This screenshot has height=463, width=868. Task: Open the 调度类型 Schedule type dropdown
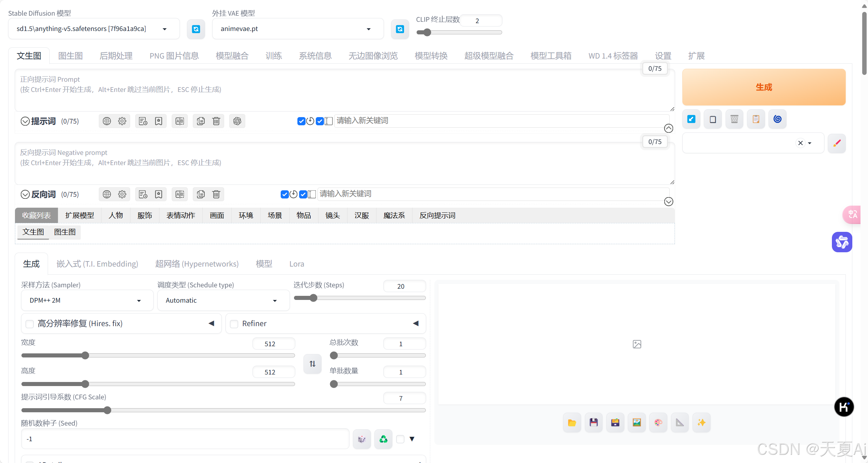point(223,301)
